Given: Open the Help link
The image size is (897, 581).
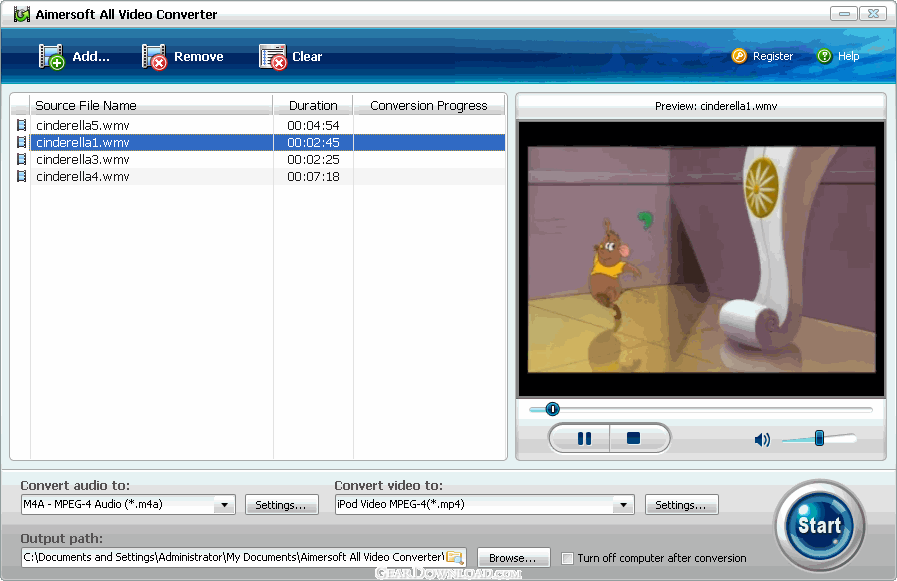Looking at the screenshot, I should click(x=848, y=56).
